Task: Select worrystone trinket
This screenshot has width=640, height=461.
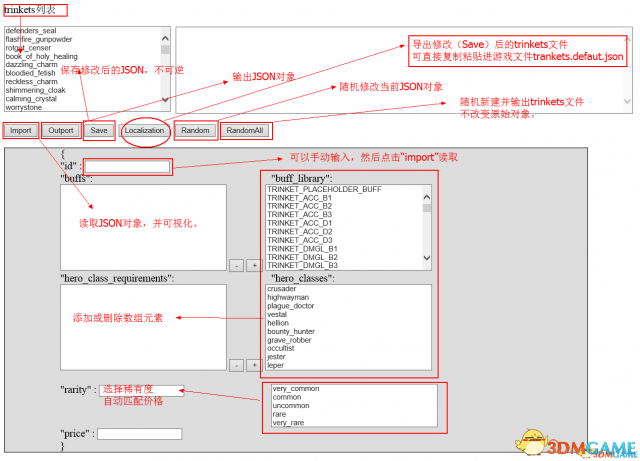Action: click(24, 107)
